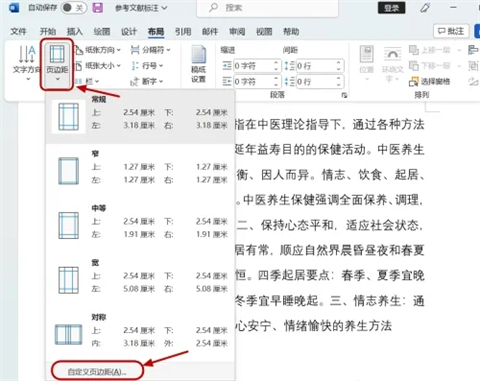480x381 pixels.
Task: Open the 选择窗格 selection pane
Action: click(x=430, y=81)
